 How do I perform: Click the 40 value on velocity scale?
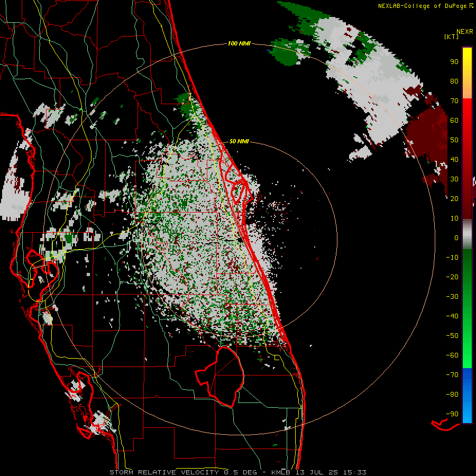point(454,159)
